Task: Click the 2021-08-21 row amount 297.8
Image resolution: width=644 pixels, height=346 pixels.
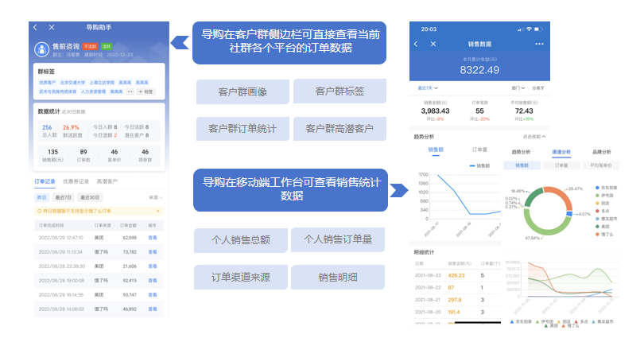Action: pos(455,300)
